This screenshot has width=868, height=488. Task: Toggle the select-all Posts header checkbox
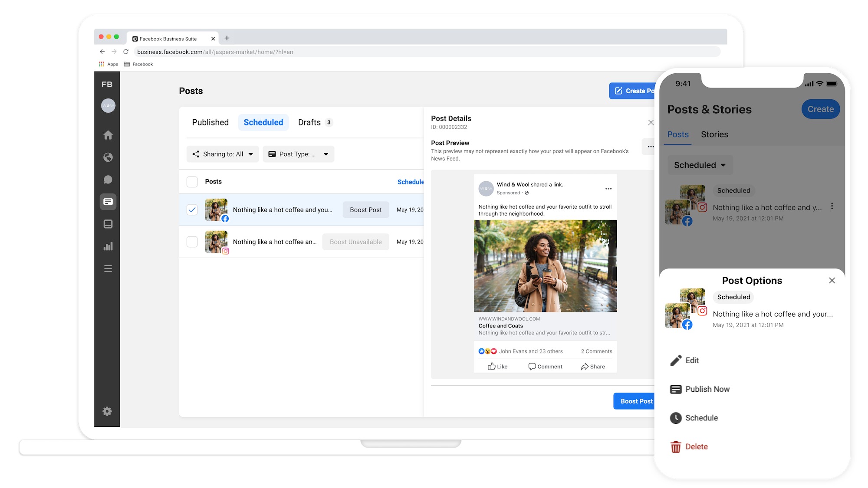192,182
